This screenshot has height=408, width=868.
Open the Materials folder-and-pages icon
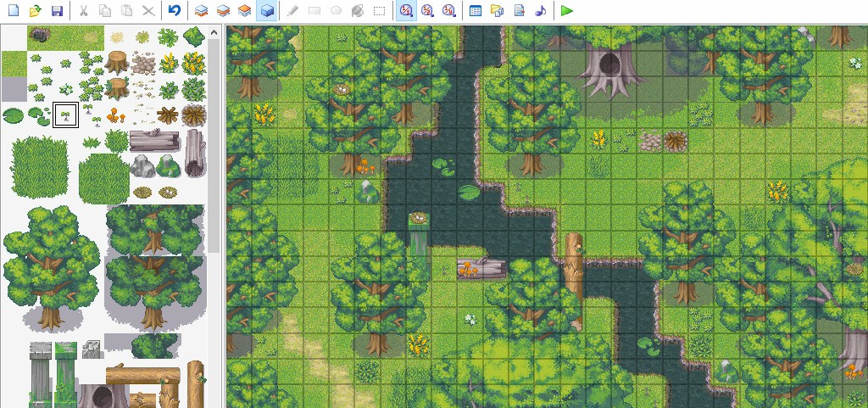497,10
